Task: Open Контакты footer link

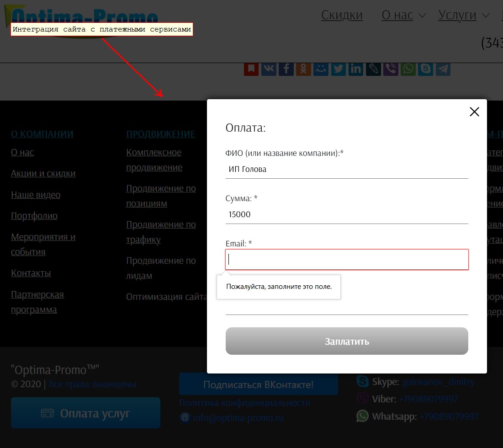Action: 31,273
